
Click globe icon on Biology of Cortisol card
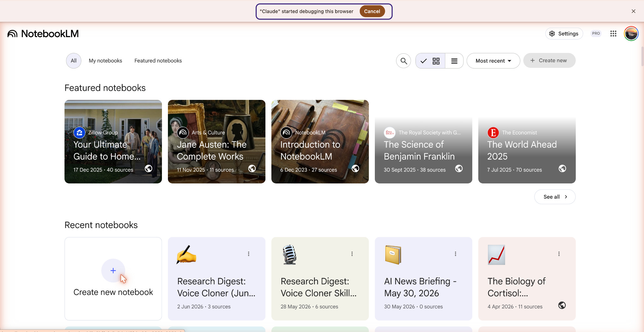click(562, 305)
